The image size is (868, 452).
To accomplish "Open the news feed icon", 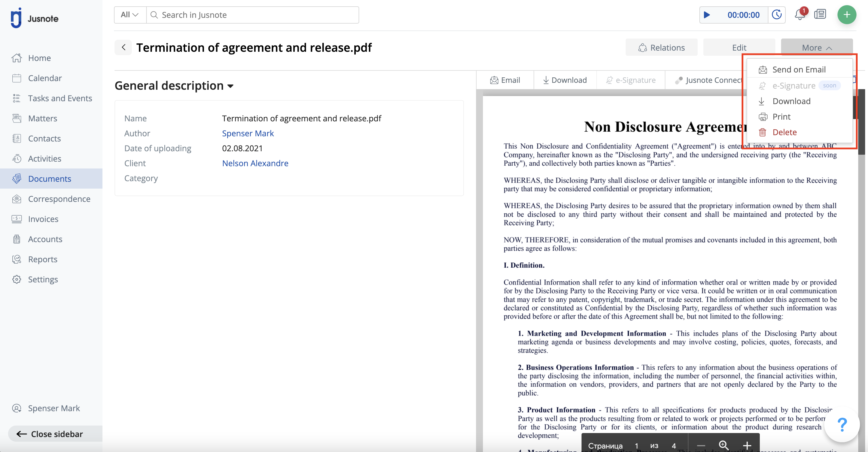I will point(820,14).
